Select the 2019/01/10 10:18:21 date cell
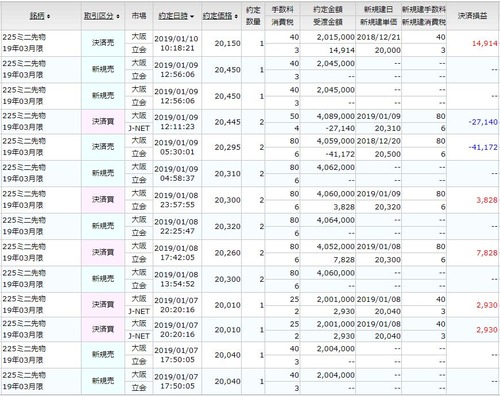This screenshot has height=396, width=500. click(x=176, y=44)
